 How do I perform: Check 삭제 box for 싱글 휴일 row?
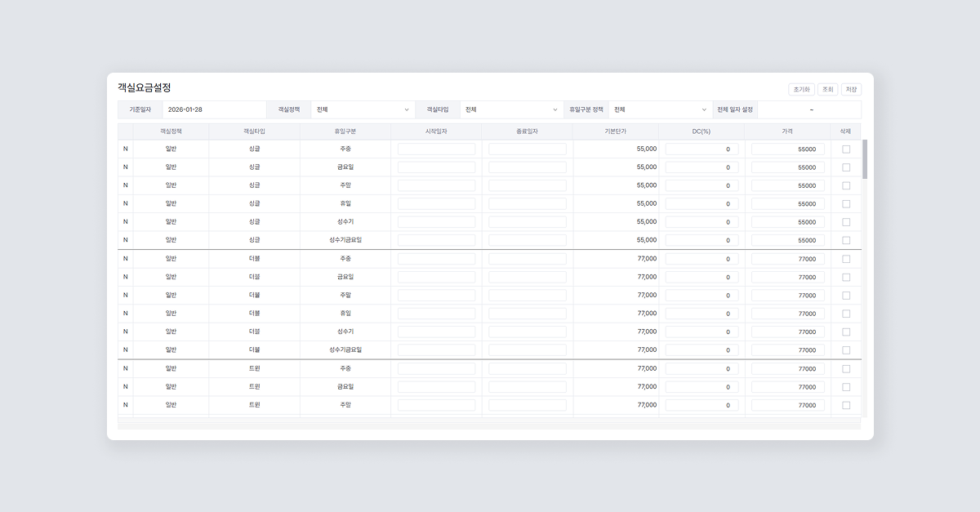point(846,204)
